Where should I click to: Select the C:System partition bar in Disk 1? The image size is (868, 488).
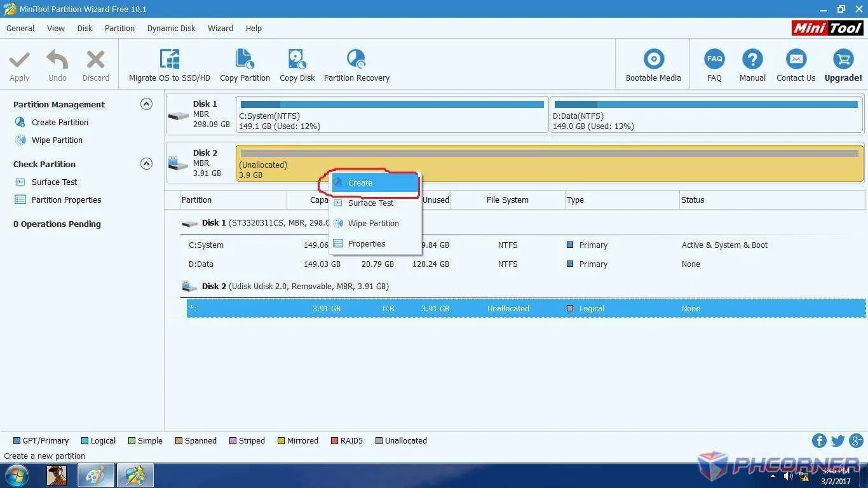391,114
